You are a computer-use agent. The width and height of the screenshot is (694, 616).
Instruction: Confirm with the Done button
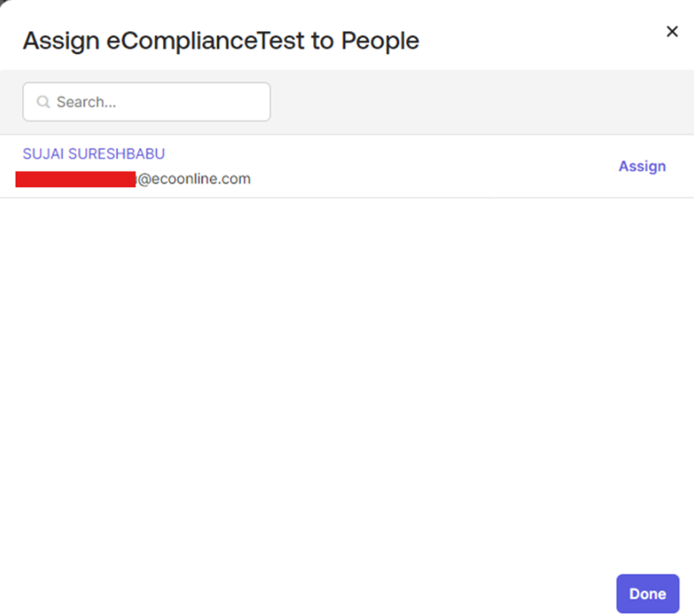[x=647, y=593]
